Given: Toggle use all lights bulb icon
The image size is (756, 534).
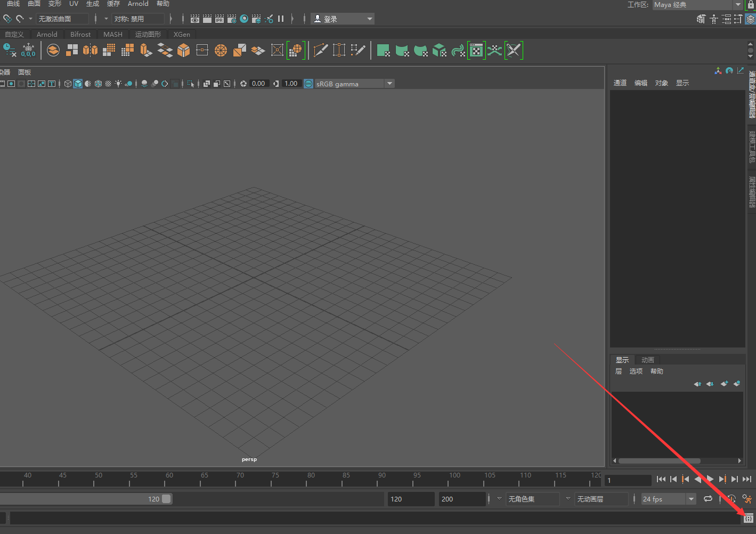Looking at the screenshot, I should point(118,84).
